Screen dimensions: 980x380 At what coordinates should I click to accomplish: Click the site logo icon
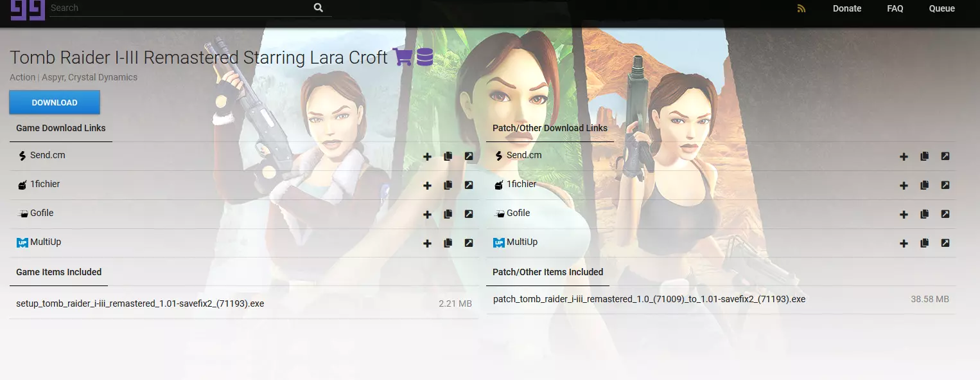27,9
